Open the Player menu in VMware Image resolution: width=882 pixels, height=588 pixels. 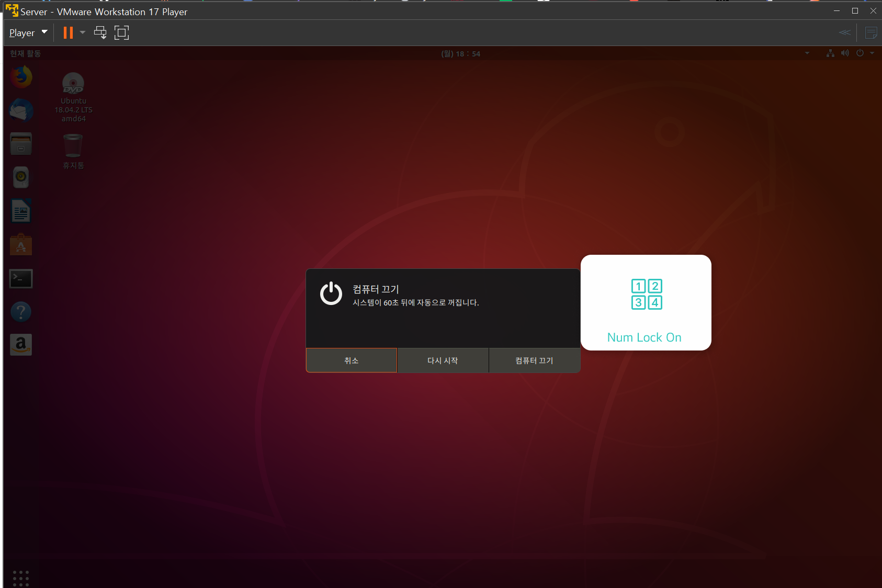pyautogui.click(x=28, y=32)
